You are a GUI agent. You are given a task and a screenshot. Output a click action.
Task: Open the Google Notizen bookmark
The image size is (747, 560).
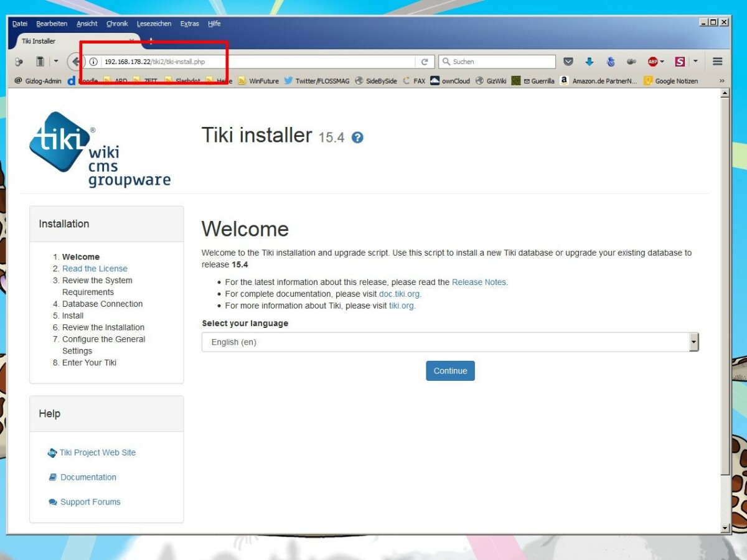point(671,81)
